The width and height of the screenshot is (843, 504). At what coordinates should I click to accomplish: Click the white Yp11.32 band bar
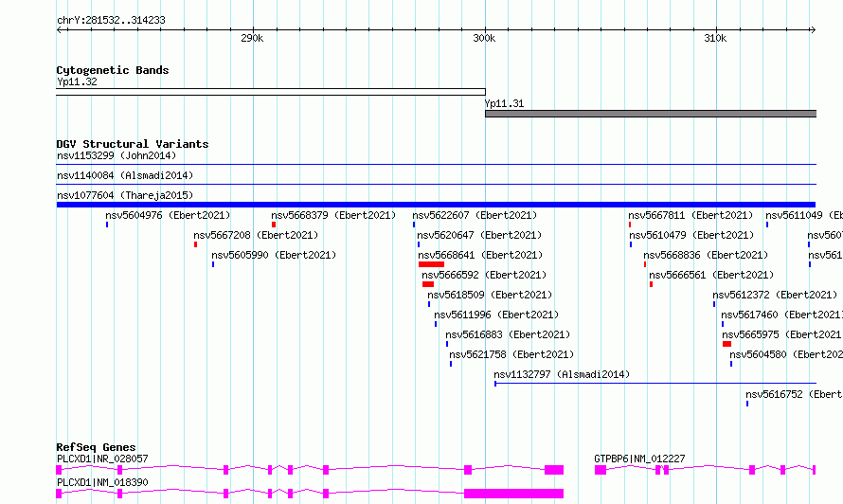pyautogui.click(x=271, y=92)
